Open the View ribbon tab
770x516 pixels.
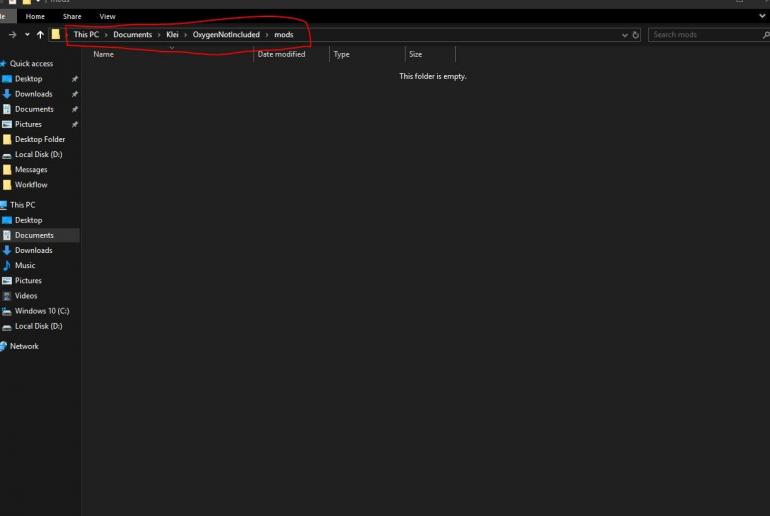tap(107, 16)
